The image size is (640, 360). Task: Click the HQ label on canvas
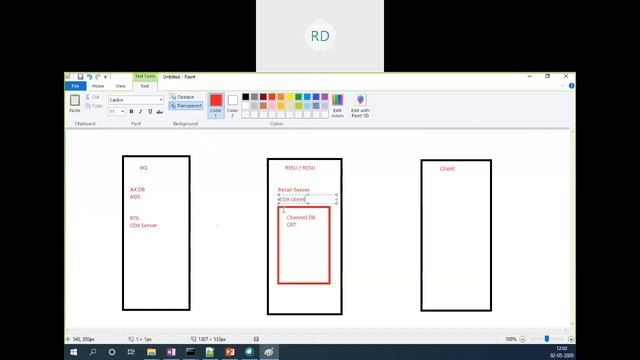pos(143,168)
